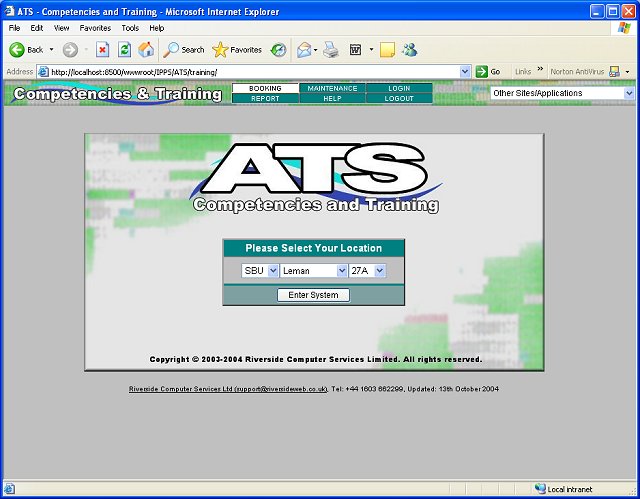Viewport: 640px width, 499px height.
Task: Click the status bar page icon
Action: (9, 488)
